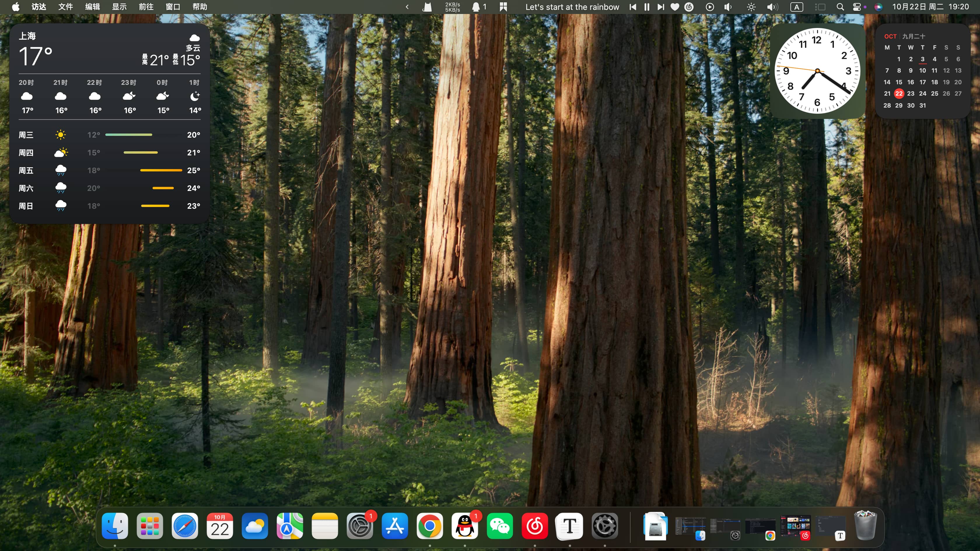Toggle the heart to favorite current song
980x551 pixels.
coord(675,7)
